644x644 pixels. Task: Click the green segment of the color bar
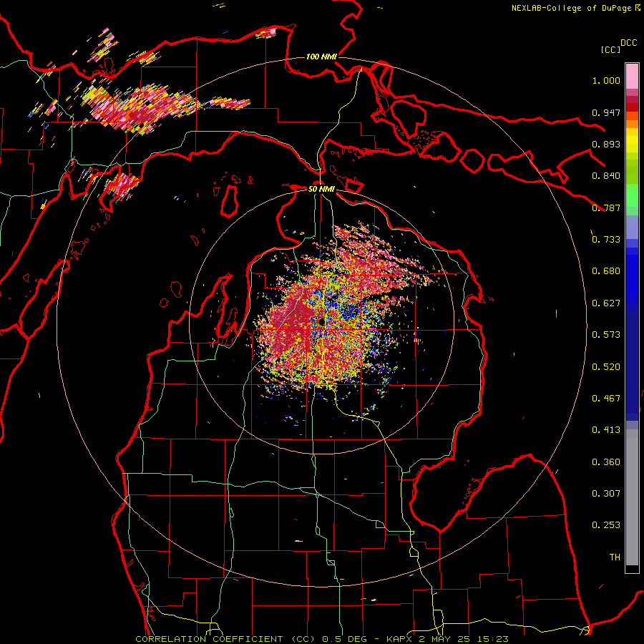[632, 195]
